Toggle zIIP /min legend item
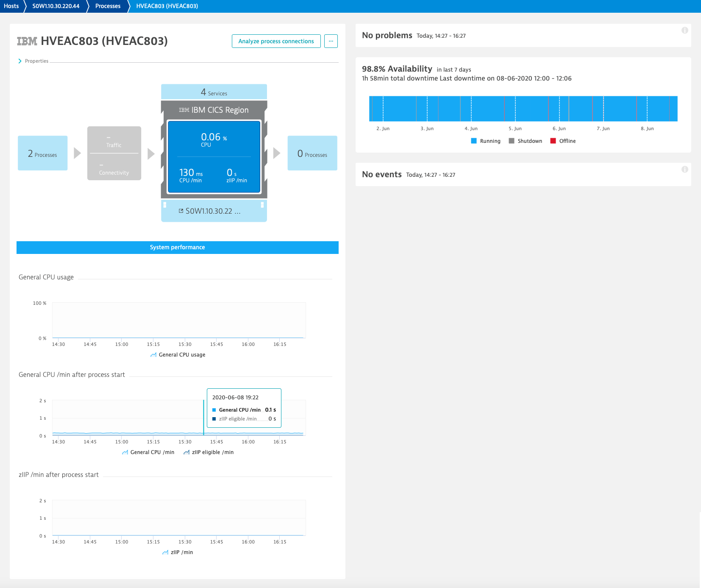The image size is (701, 588). click(x=178, y=552)
